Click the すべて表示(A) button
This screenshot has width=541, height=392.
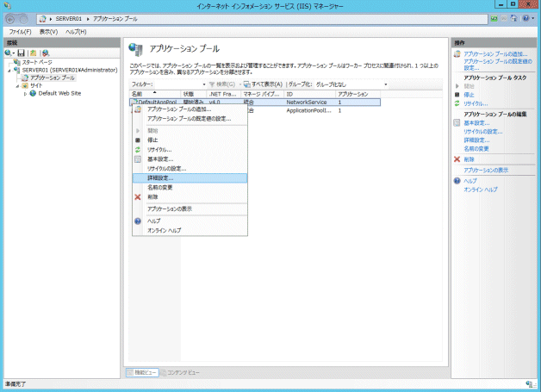click(263, 84)
